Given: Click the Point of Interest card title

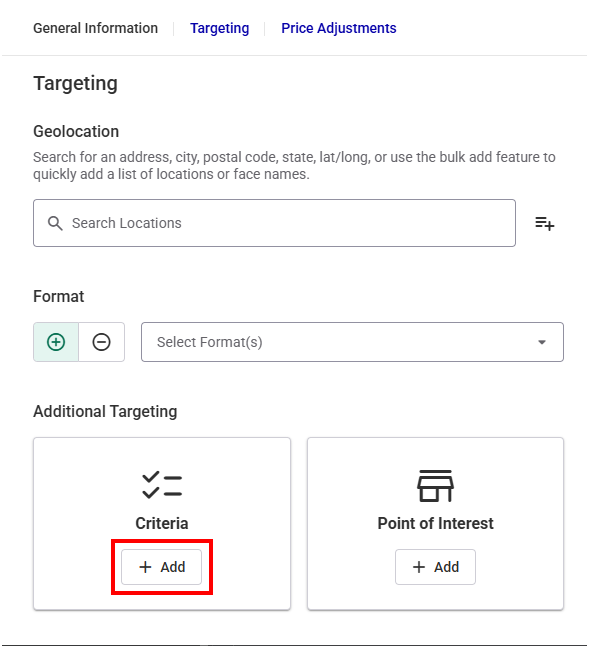Looking at the screenshot, I should 435,523.
